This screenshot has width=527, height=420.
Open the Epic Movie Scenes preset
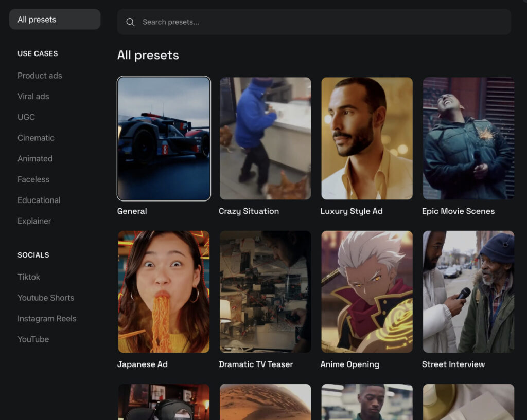point(468,138)
